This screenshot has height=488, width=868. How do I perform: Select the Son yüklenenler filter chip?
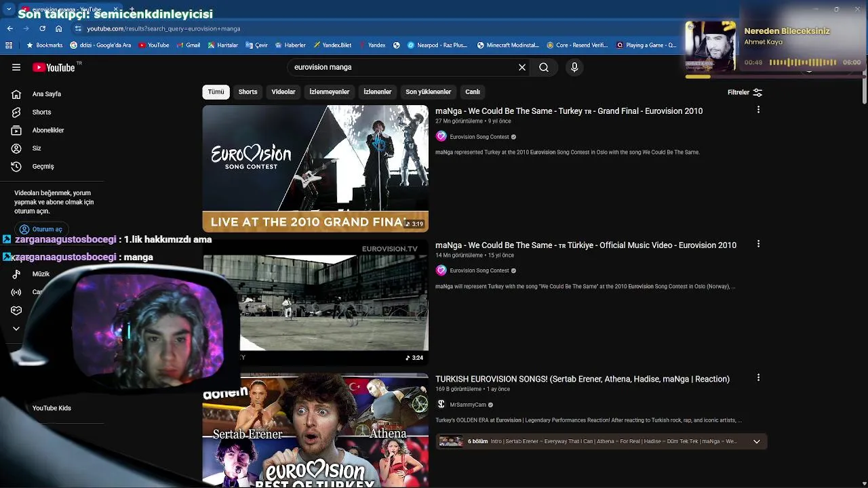click(428, 91)
